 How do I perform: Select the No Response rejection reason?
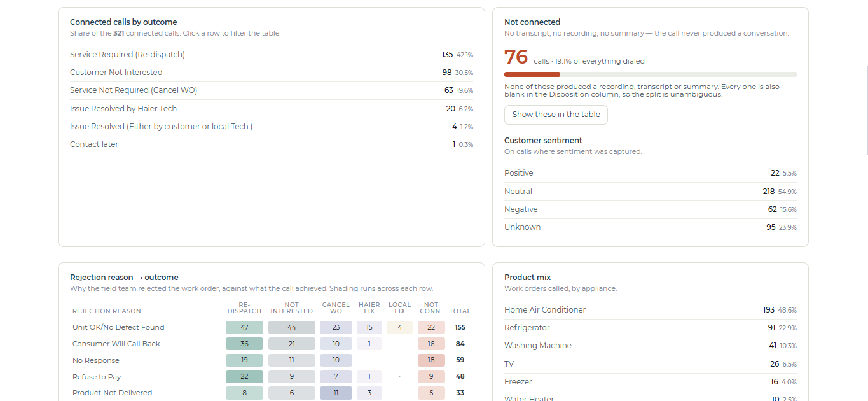[x=96, y=360]
